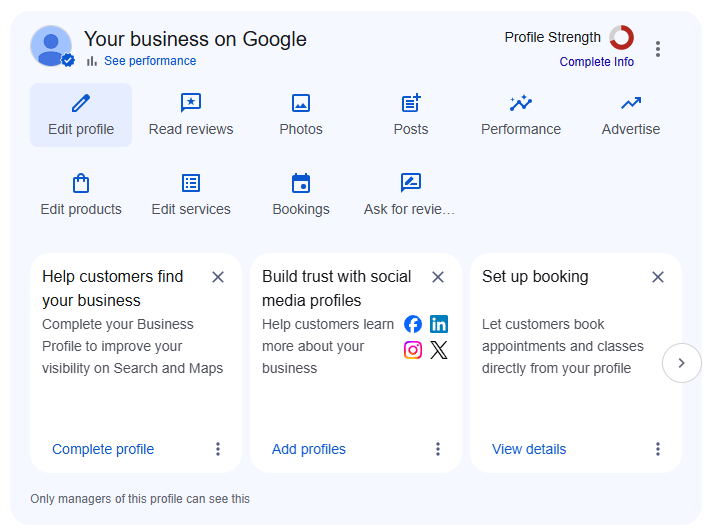Click the Photos label
Image resolution: width=715 pixels, height=530 pixels.
(x=301, y=129)
